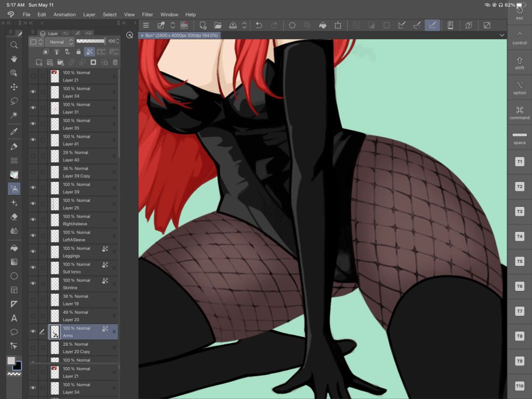Expand the save options arrow in command bar
The height and width of the screenshot is (399, 532).
point(244,26)
